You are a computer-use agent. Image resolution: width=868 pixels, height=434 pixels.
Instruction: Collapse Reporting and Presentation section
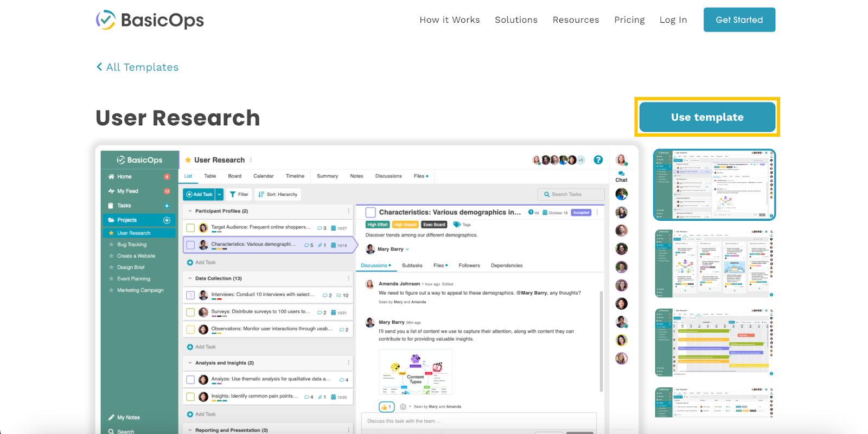tap(190, 430)
